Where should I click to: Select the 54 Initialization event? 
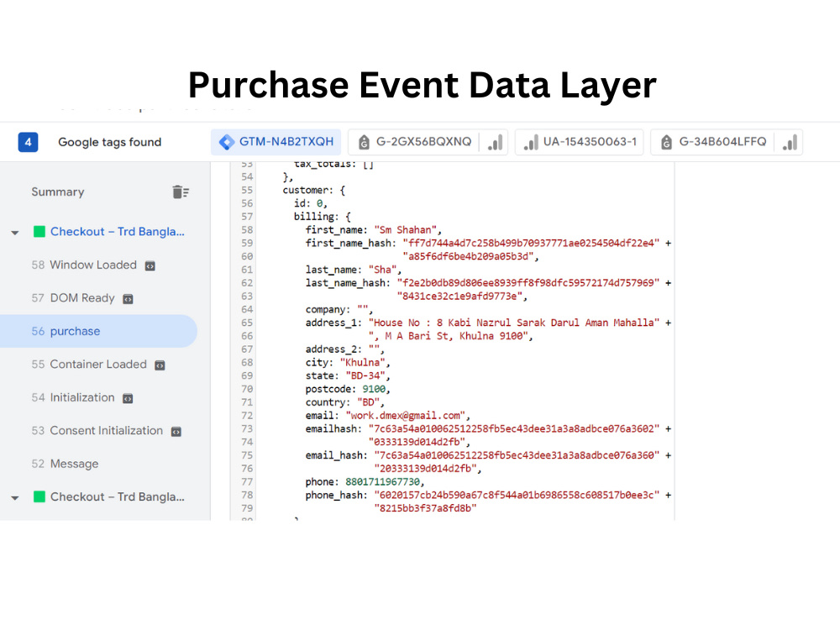73,397
